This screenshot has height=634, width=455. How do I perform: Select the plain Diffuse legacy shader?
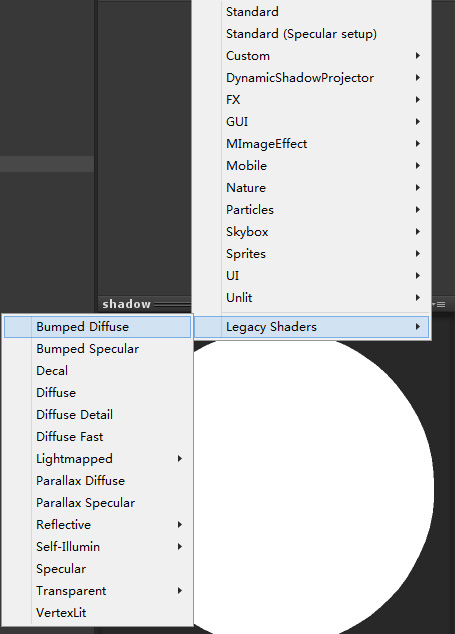click(97, 393)
